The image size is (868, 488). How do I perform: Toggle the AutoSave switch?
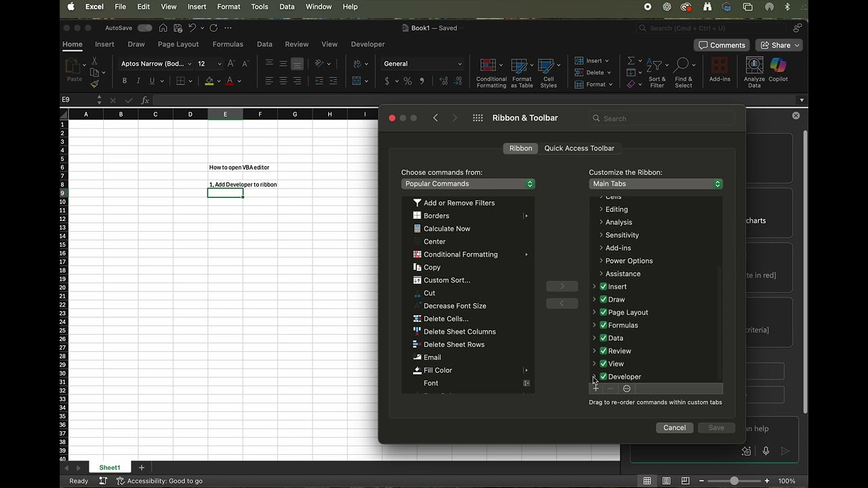pyautogui.click(x=145, y=28)
